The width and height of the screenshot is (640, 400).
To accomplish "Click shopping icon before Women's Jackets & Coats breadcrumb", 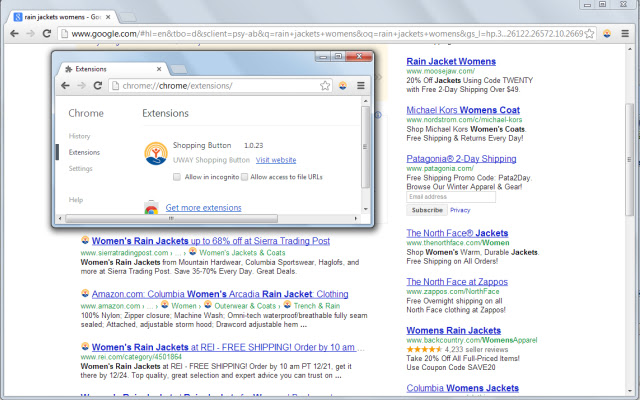I will (193, 251).
